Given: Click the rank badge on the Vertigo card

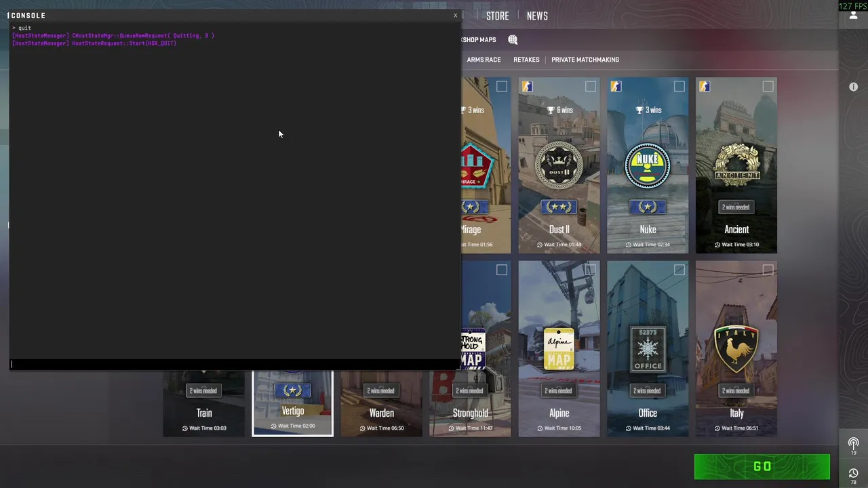Looking at the screenshot, I should click(293, 390).
